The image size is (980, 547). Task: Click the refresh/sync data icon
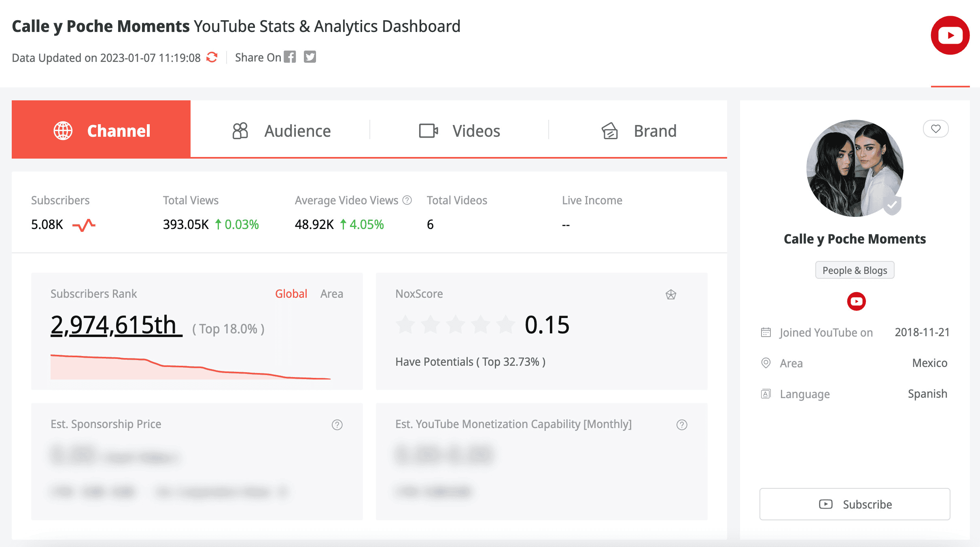click(212, 57)
